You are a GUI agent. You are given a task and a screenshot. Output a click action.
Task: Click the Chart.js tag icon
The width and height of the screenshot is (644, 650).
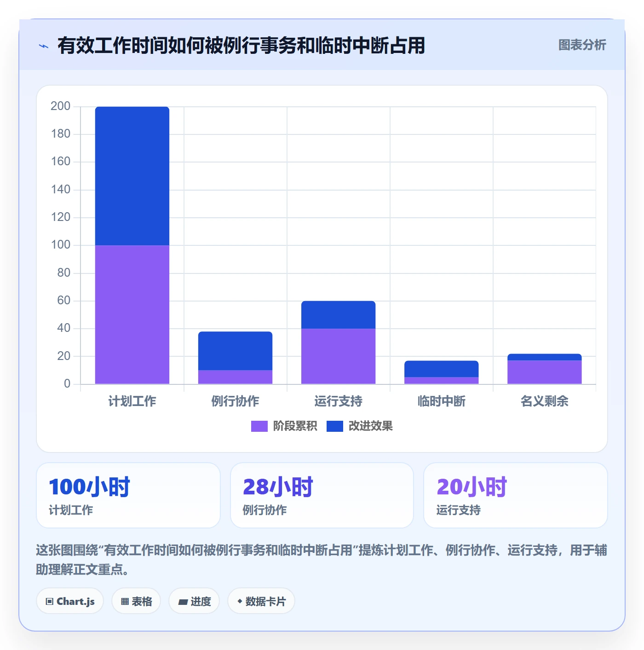pyautogui.click(x=50, y=602)
